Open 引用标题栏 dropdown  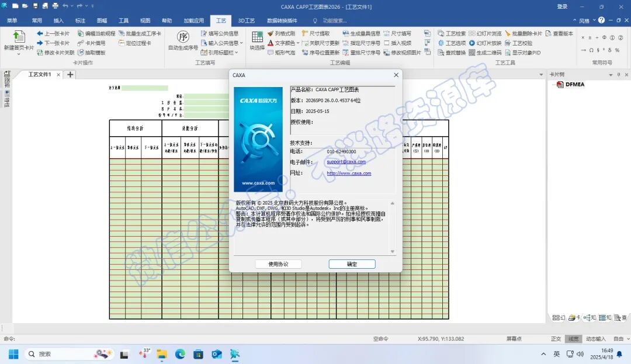[237, 53]
